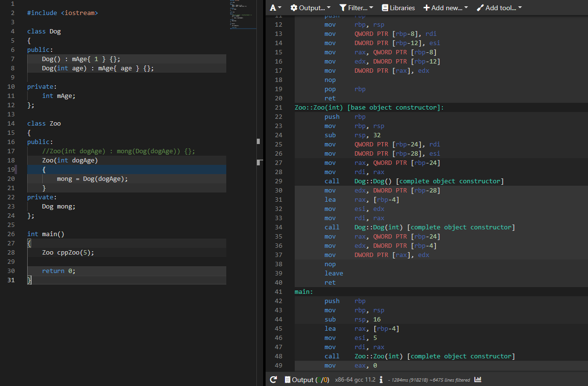Click the 'leave' instruction on assembly line 39

click(x=334, y=273)
